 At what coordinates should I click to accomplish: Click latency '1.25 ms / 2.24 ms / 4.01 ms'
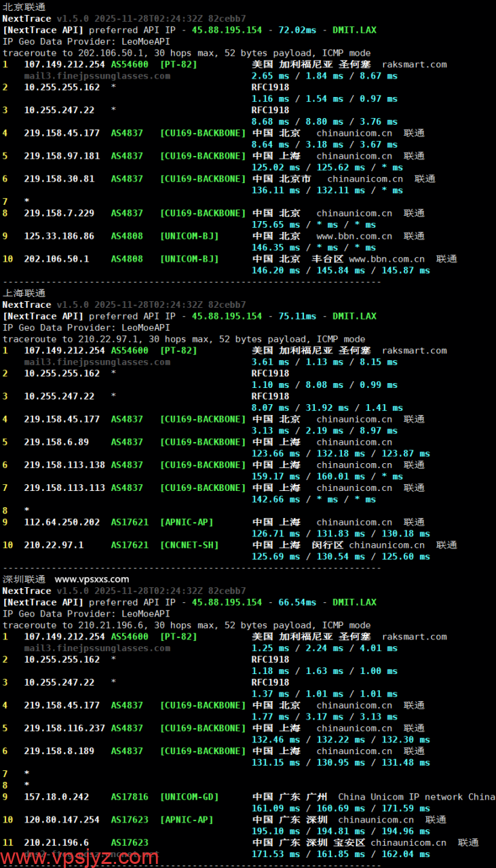point(324,648)
